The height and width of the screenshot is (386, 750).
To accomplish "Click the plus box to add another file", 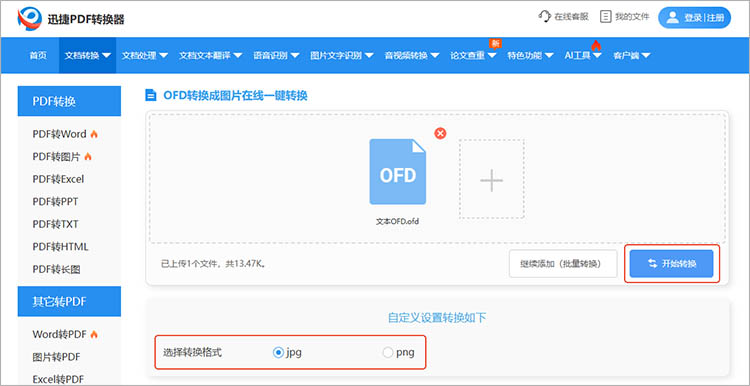I will pos(492,179).
